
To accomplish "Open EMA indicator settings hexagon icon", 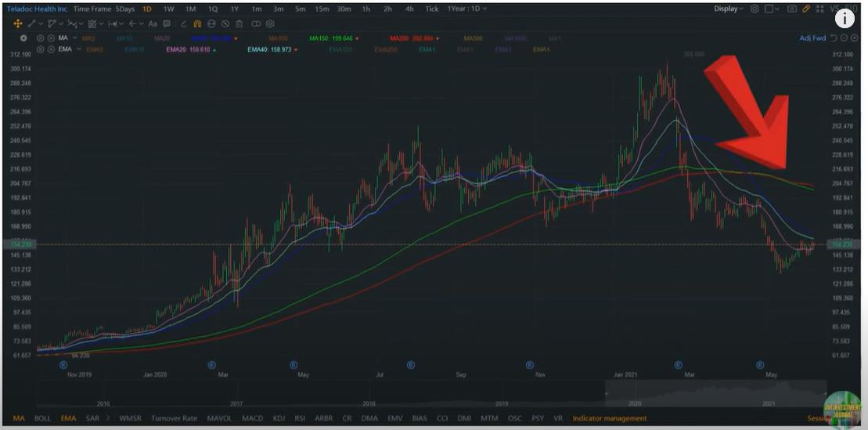I will [x=41, y=49].
